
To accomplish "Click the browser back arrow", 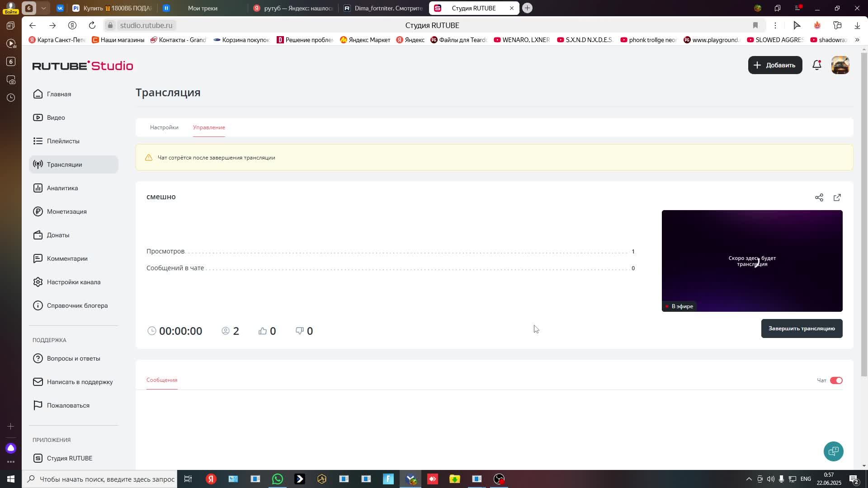I will pyautogui.click(x=33, y=25).
